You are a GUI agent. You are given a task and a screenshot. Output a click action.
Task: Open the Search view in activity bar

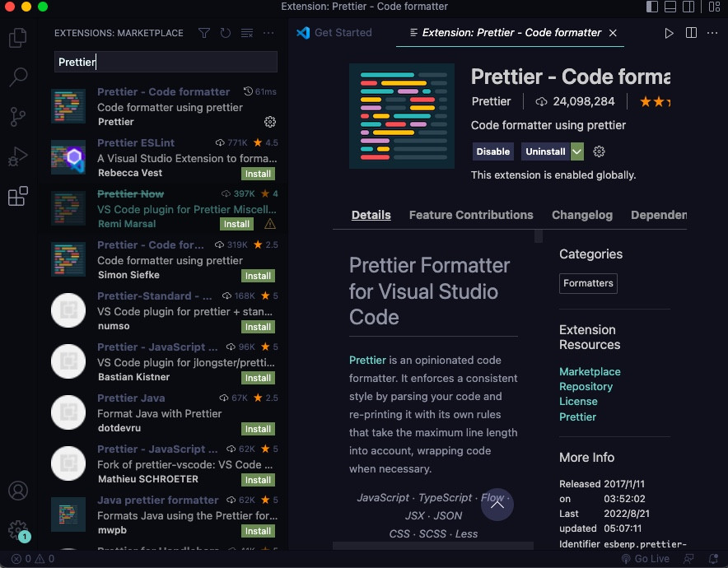pos(17,77)
